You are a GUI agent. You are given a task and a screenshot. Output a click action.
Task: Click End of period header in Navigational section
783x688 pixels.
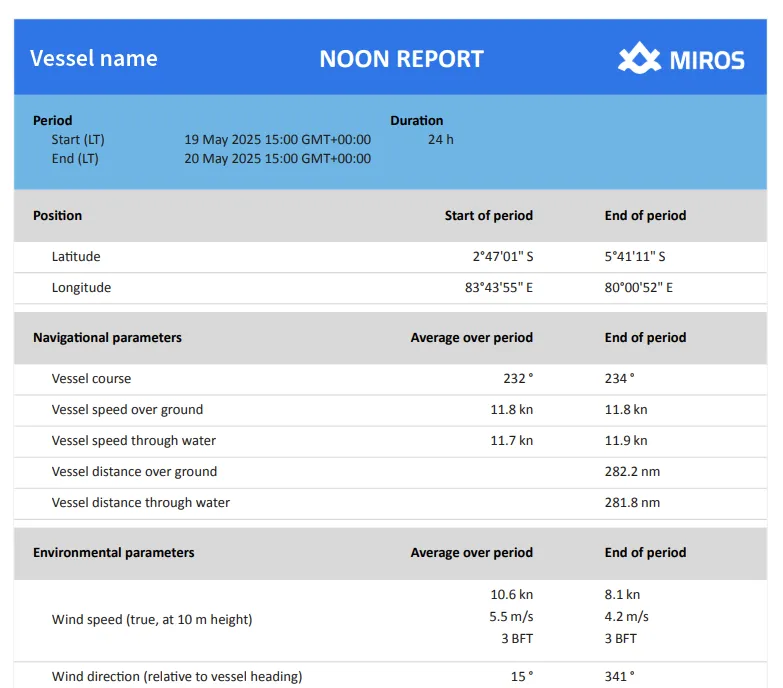(645, 338)
